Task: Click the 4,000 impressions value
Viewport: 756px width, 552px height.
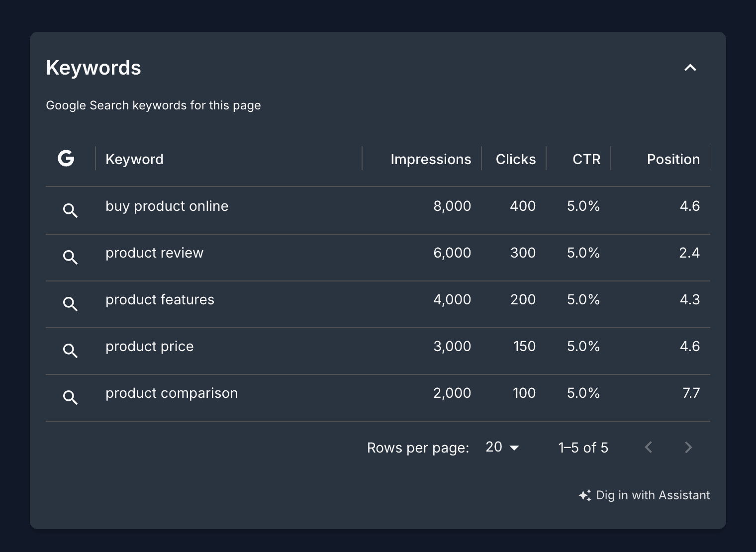Action: click(x=452, y=300)
